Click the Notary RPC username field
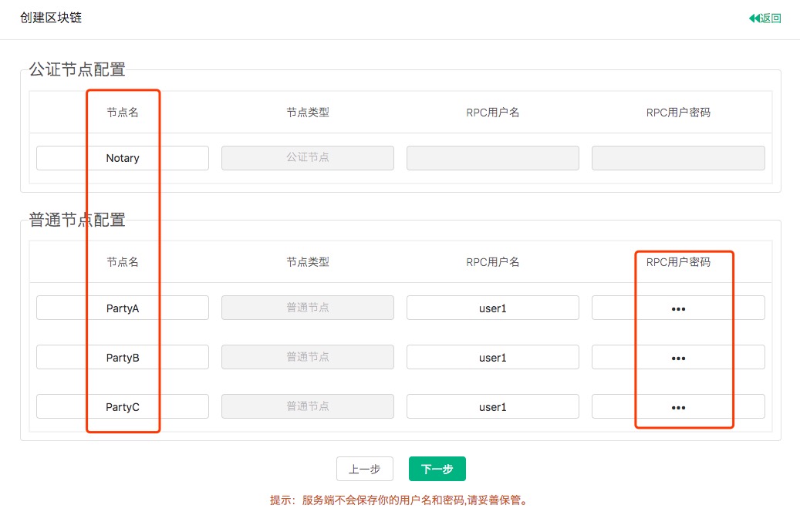800x532 pixels. 493,158
